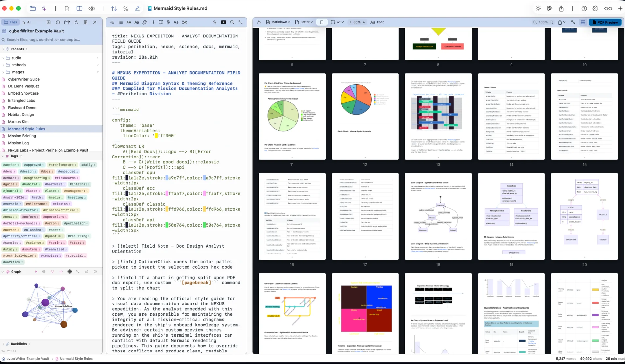Click the new folder icon in sidebar
Image resolution: width=625 pixels, height=364 pixels.
(x=67, y=22)
